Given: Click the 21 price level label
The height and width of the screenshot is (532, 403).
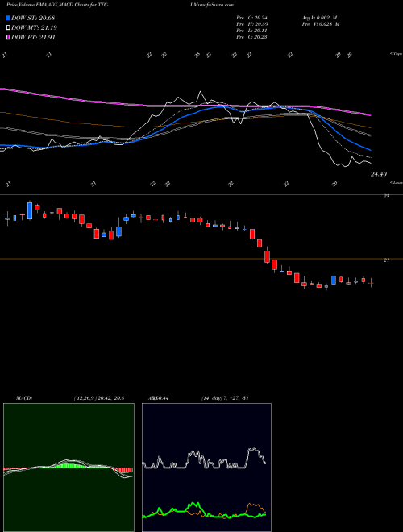Looking at the screenshot, I should pyautogui.click(x=386, y=260).
